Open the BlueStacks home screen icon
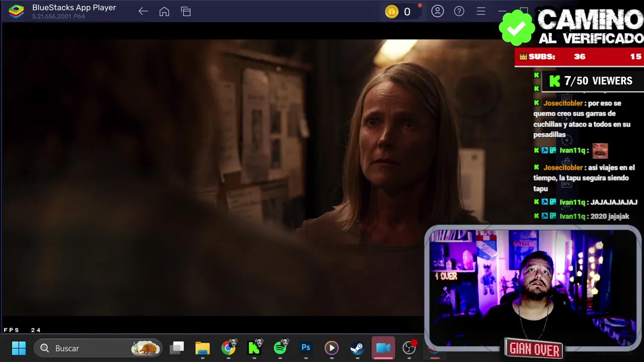 coord(164,12)
